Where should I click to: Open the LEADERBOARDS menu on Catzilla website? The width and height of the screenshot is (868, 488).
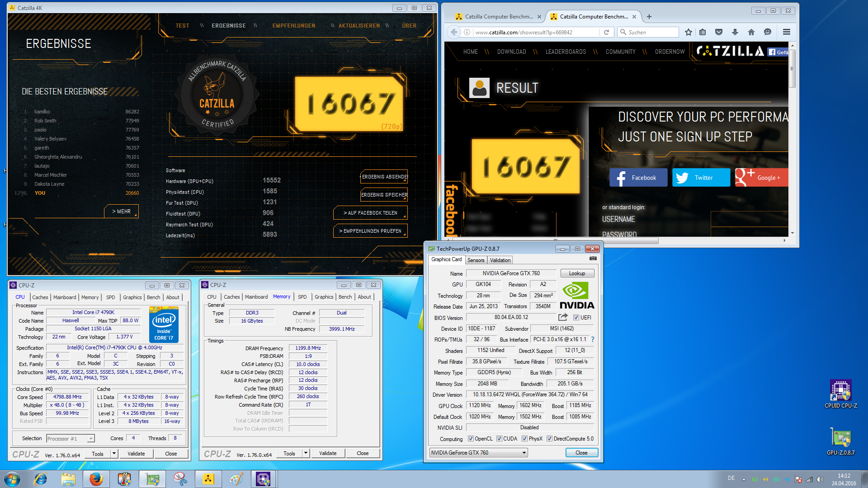pyautogui.click(x=566, y=52)
